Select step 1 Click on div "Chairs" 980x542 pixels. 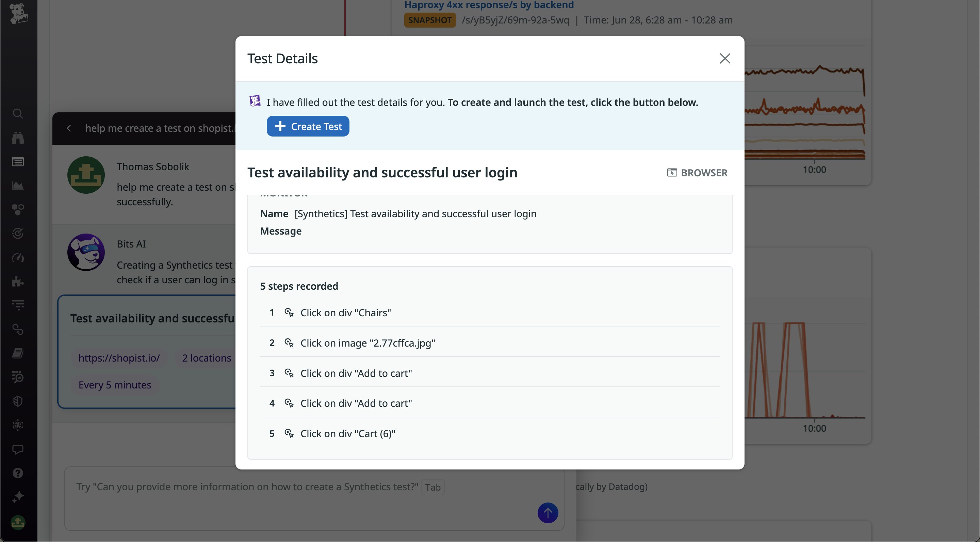click(345, 313)
